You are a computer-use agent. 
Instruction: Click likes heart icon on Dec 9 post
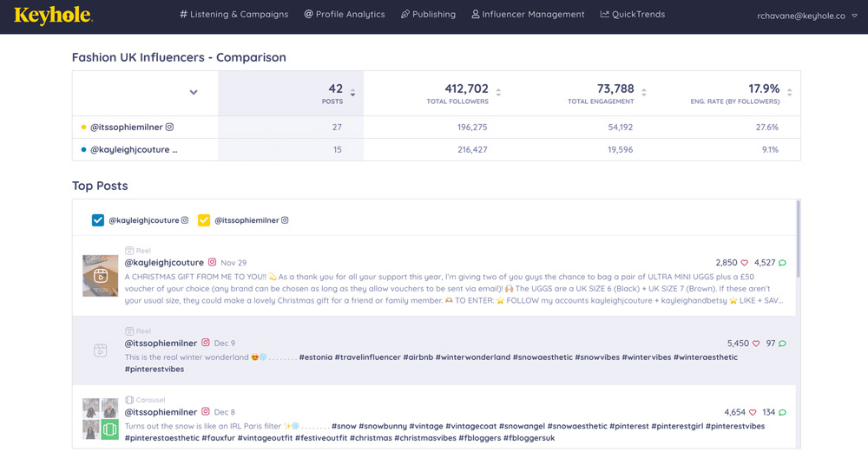pos(756,344)
